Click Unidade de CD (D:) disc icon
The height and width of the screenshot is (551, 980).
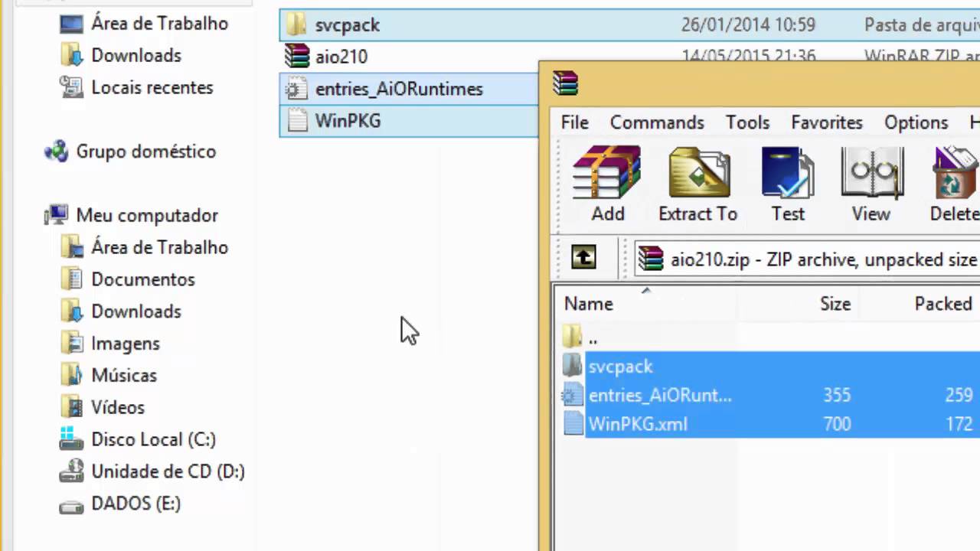point(71,472)
